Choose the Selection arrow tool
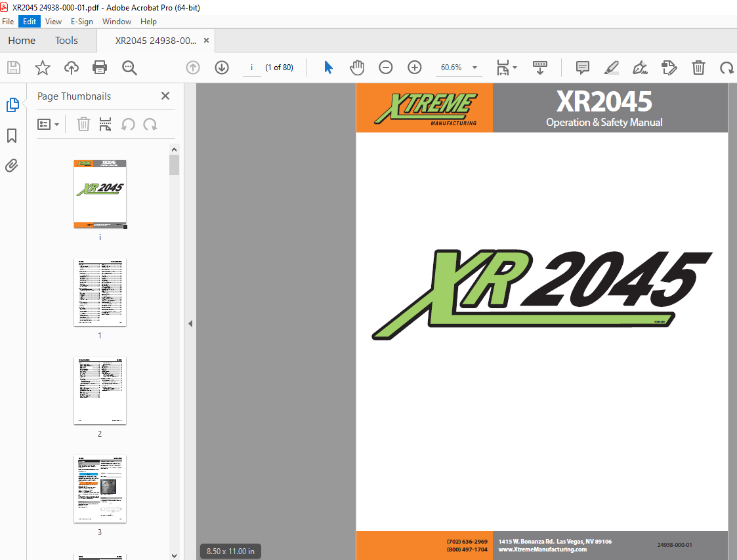 coord(329,68)
